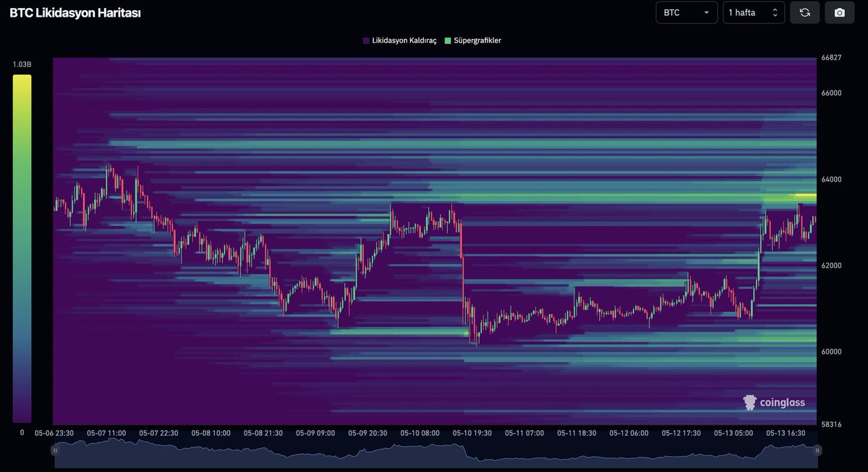Image resolution: width=868 pixels, height=472 pixels.
Task: Click the BTC Likidasyon Haritası title
Action: pyautogui.click(x=75, y=13)
